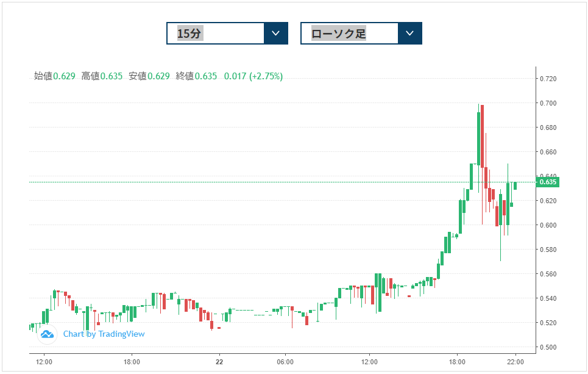Click the 0.700 price axis label
Screen dimensions: 588x374
548,103
